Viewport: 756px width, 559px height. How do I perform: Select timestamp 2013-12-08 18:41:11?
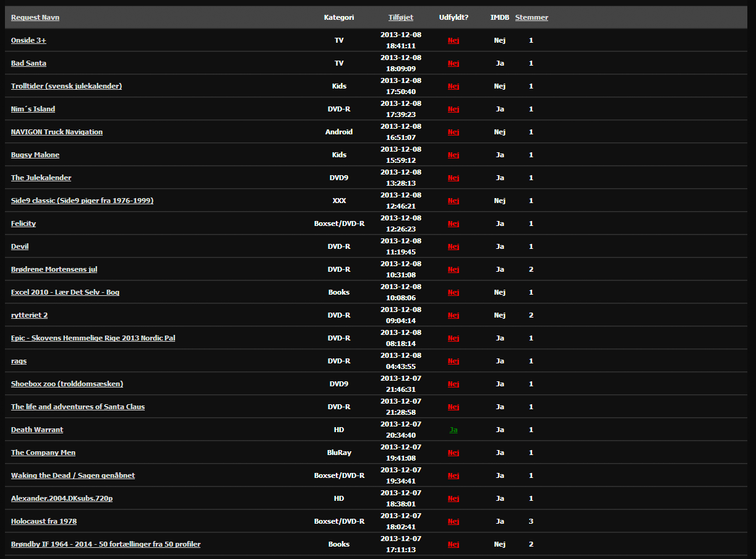click(401, 40)
